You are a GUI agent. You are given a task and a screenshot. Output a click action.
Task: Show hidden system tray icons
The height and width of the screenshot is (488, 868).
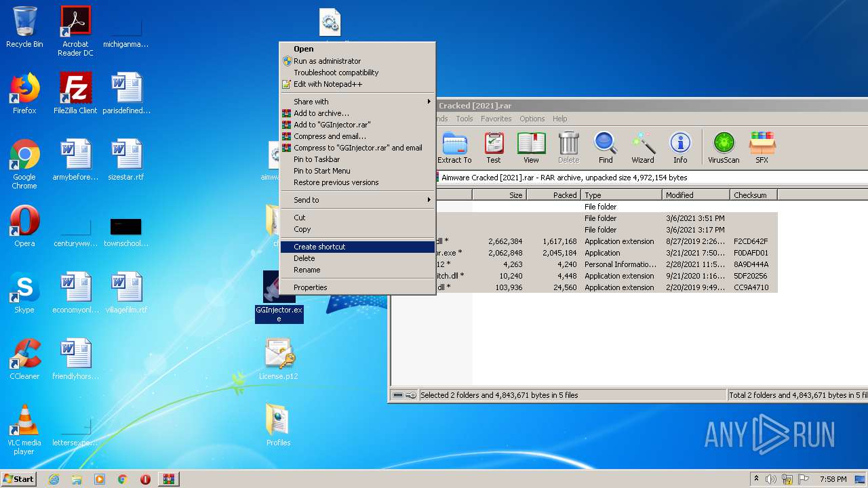click(x=756, y=479)
